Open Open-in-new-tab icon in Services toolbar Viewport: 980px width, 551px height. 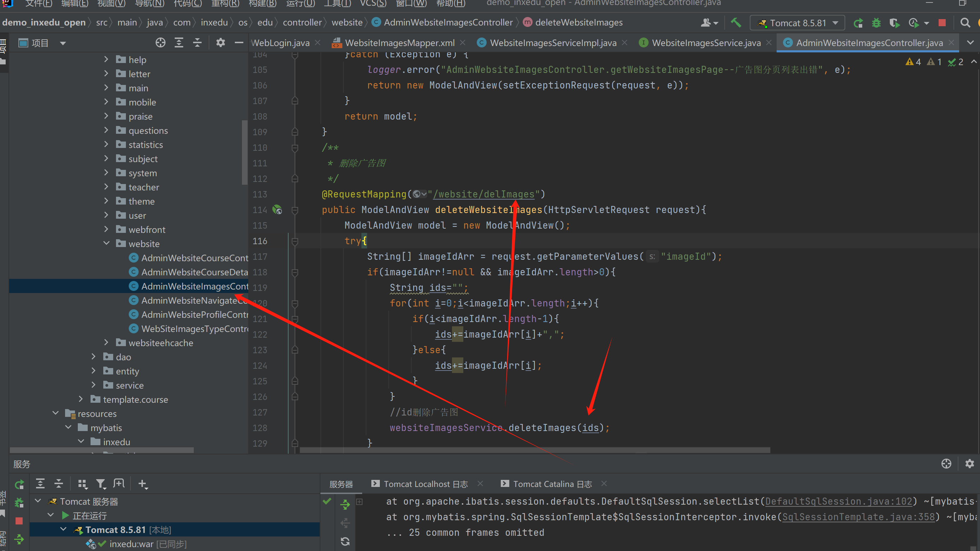pyautogui.click(x=119, y=484)
